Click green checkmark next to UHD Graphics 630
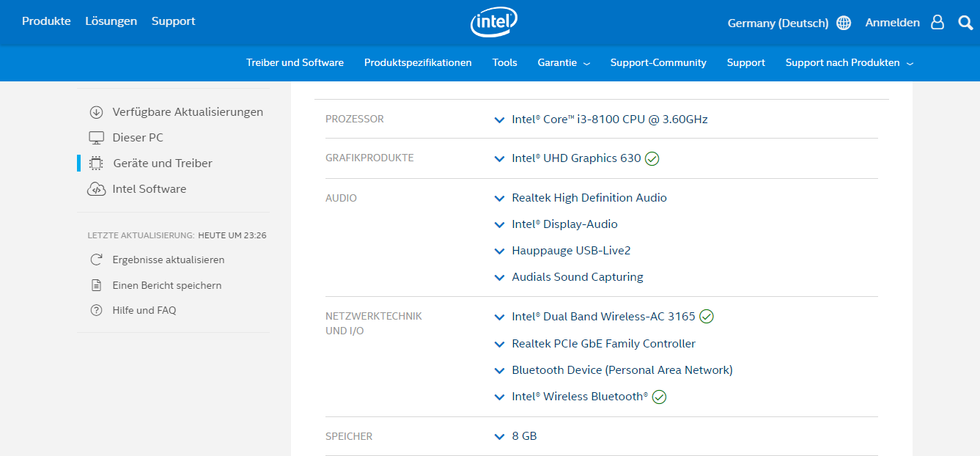Screen dimensions: 980x456 pyautogui.click(x=652, y=158)
